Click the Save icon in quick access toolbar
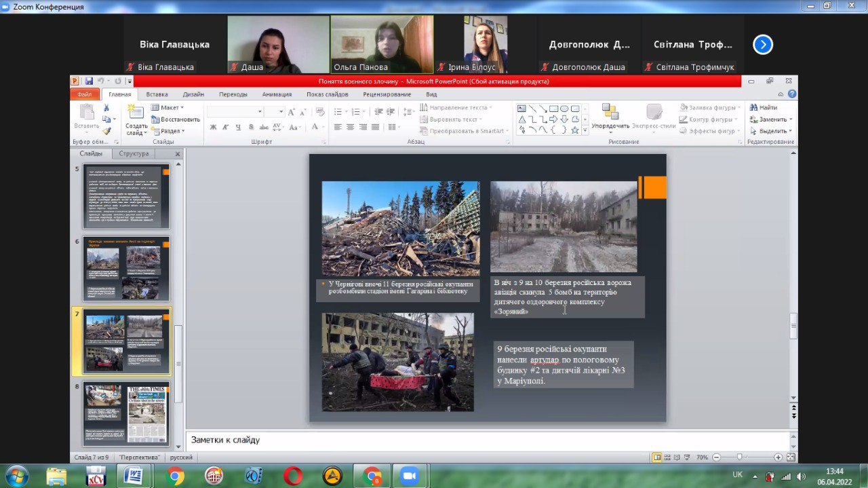Screen dimensions: 868x488 89,81
